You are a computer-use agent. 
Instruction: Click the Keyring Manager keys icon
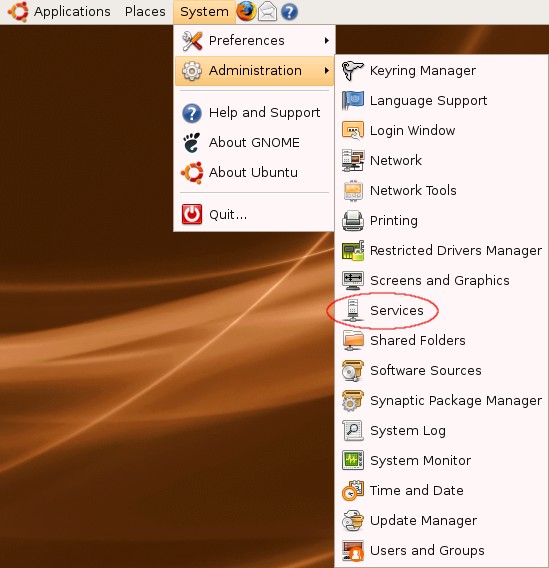[352, 71]
